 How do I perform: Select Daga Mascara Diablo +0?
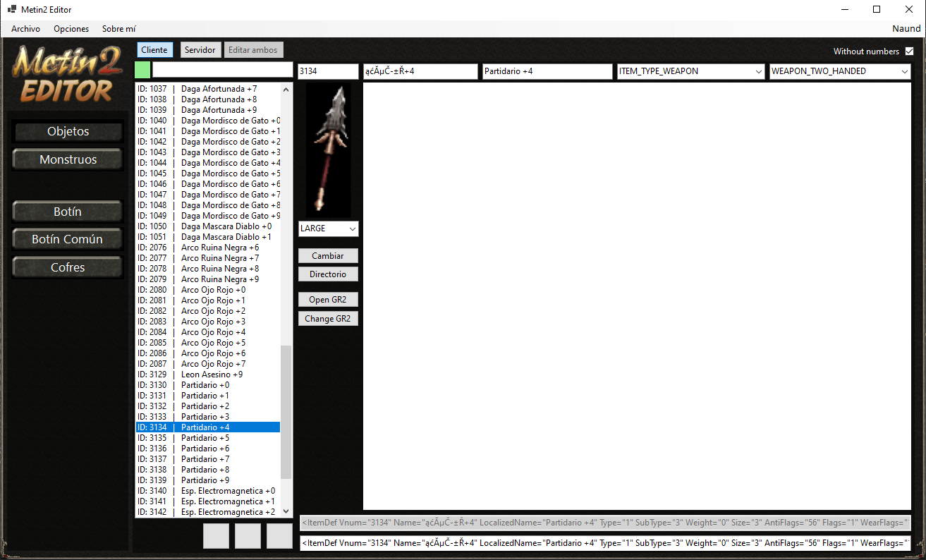[208, 226]
